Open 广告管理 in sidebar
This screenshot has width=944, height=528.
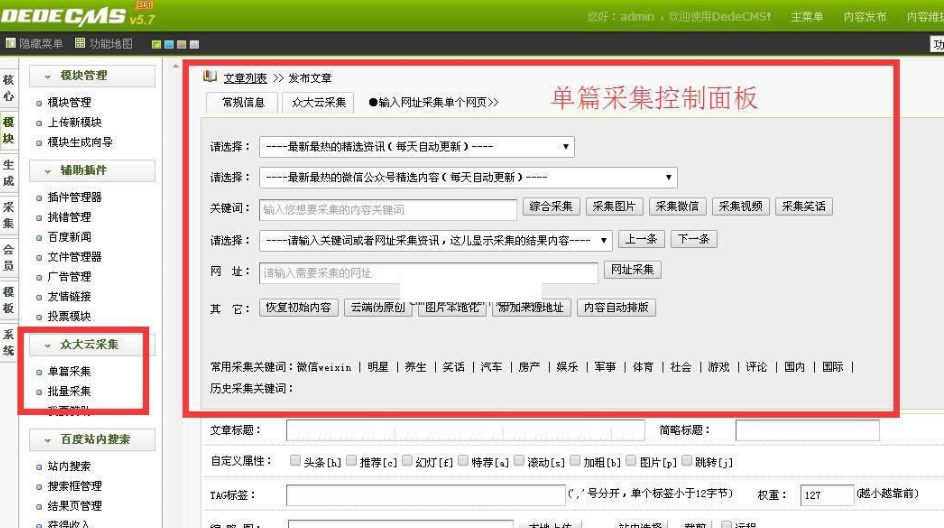pyautogui.click(x=69, y=276)
